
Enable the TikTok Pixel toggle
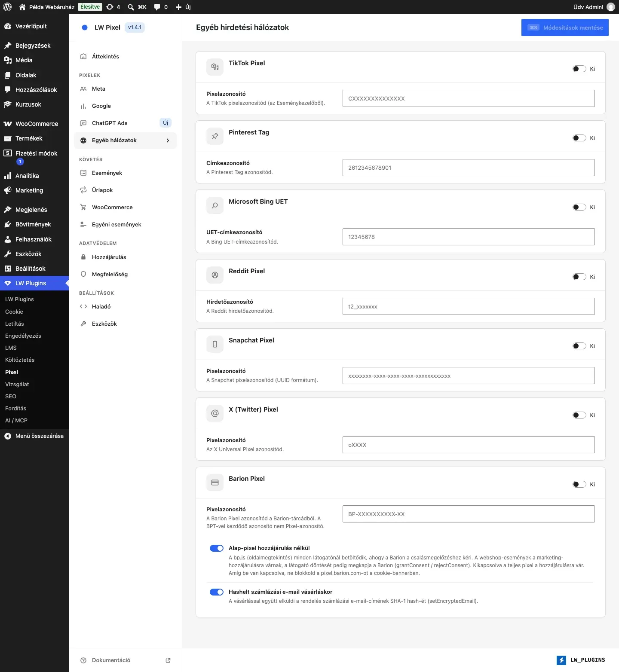point(579,69)
